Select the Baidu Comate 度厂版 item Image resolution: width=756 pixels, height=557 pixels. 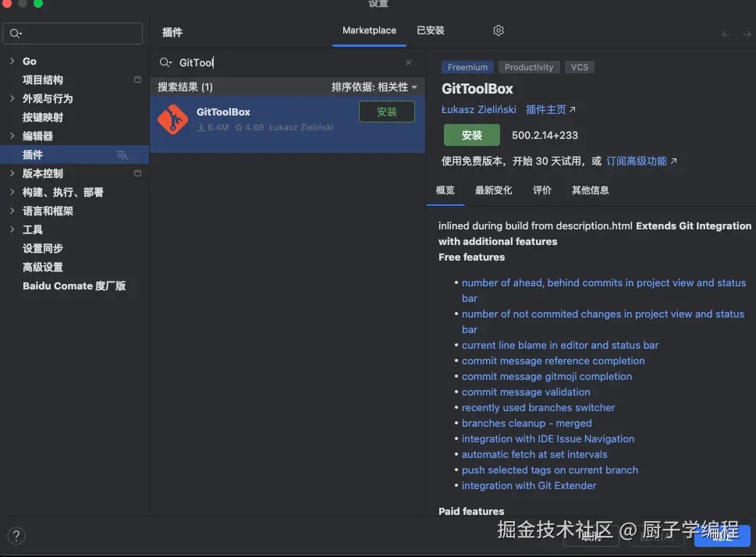point(74,286)
